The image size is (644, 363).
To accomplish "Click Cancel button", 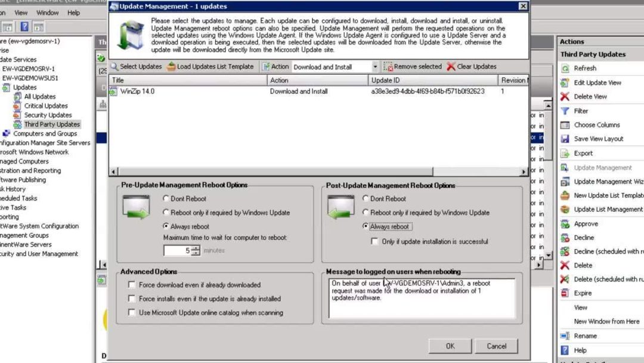I will click(x=497, y=346).
